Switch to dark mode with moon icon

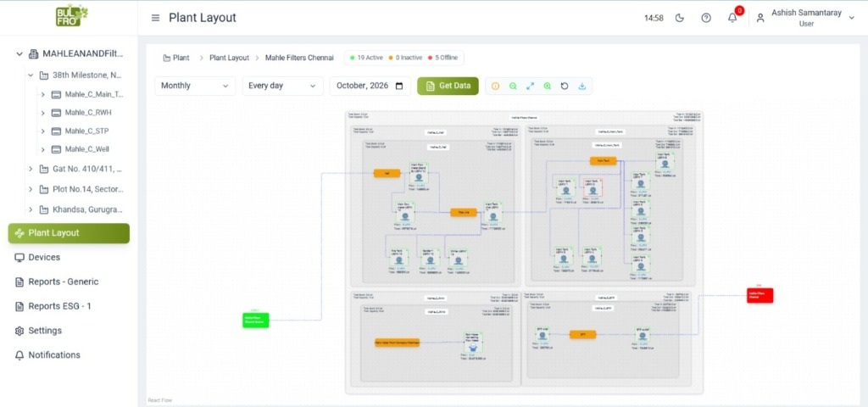pos(680,18)
